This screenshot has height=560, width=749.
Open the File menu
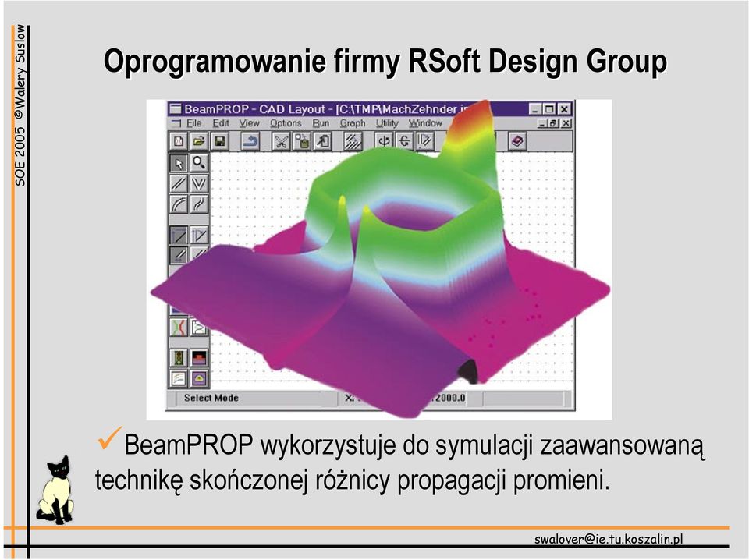194,123
